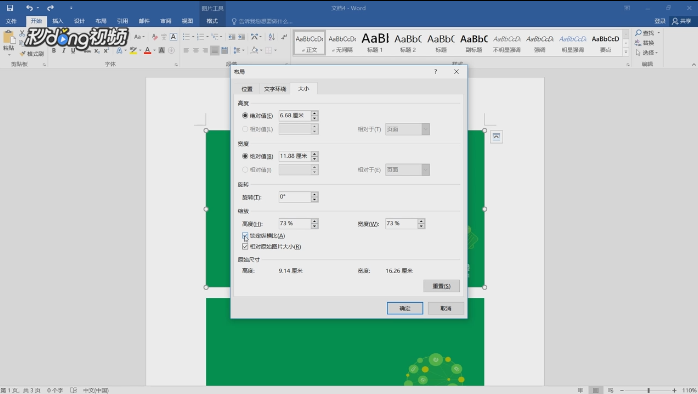This screenshot has width=698, height=394.
Task: Click the text highlight color icon
Action: [133, 51]
